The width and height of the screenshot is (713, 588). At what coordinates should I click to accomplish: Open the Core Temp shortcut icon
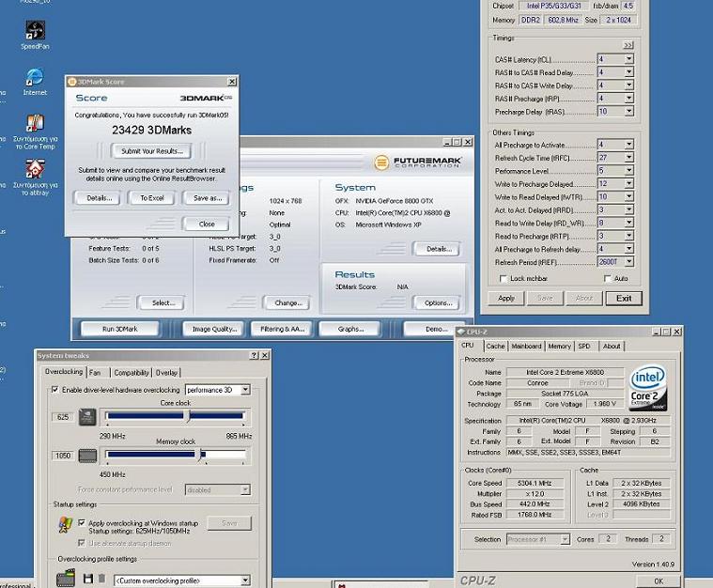(x=35, y=123)
